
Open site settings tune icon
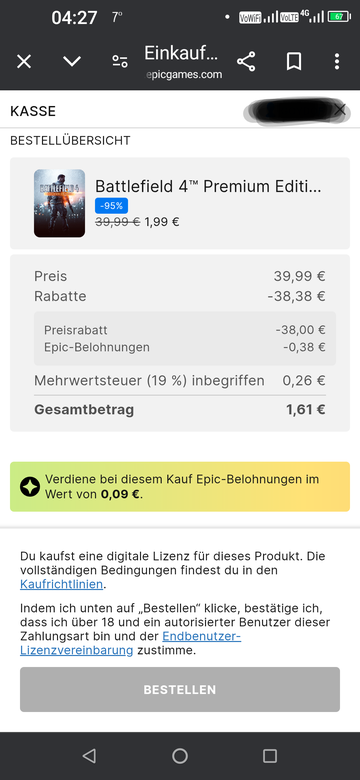119,62
